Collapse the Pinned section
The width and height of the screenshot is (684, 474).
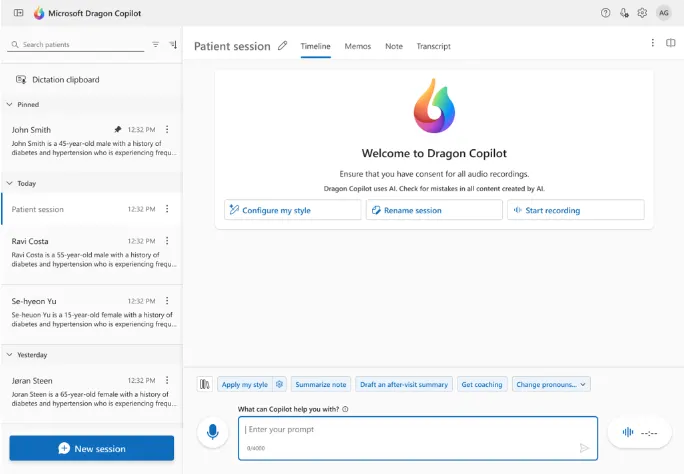click(10, 104)
